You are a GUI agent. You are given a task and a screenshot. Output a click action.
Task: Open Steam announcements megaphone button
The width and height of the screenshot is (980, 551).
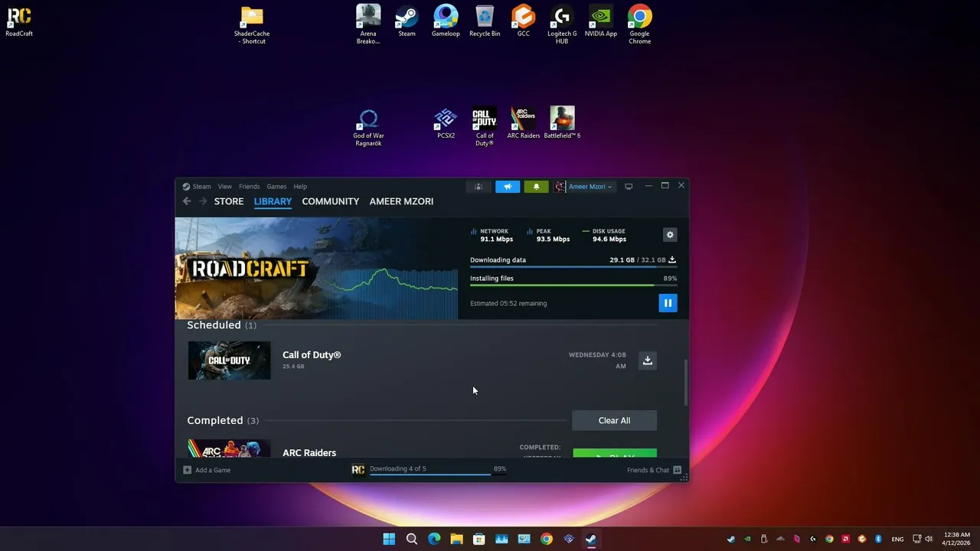(x=508, y=187)
